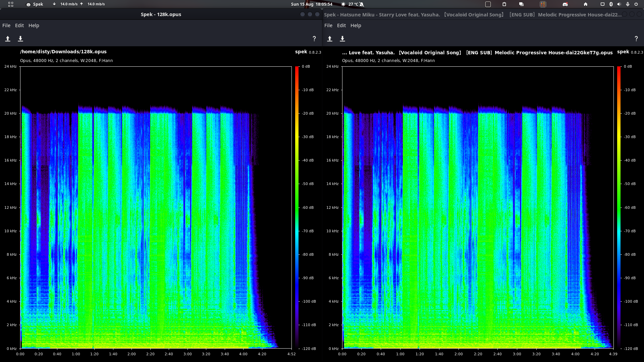
Task: Open the clipboard tray icon
Action: point(504,4)
